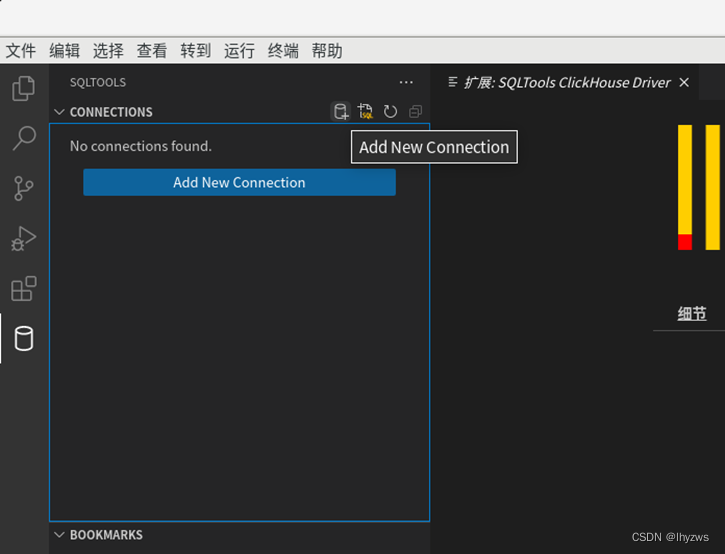725x554 pixels.
Task: Expand the BOOKMARKS section
Action: point(59,535)
